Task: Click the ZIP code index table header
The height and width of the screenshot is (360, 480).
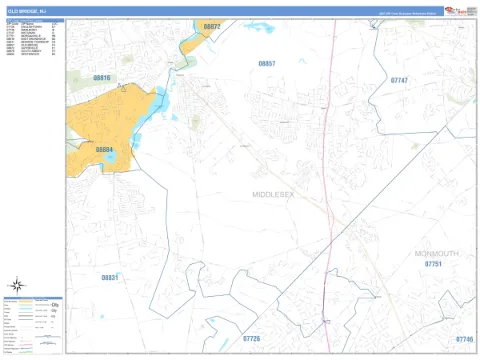Action: coord(35,21)
